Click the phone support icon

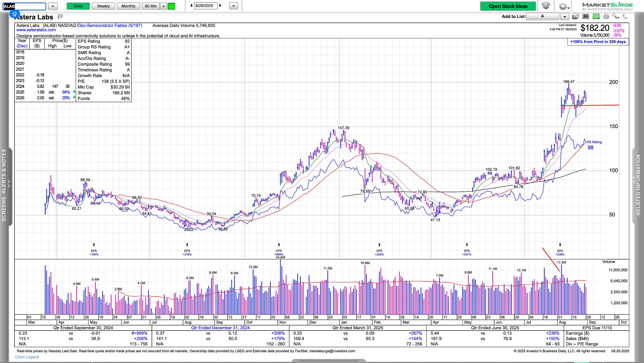coord(625,17)
